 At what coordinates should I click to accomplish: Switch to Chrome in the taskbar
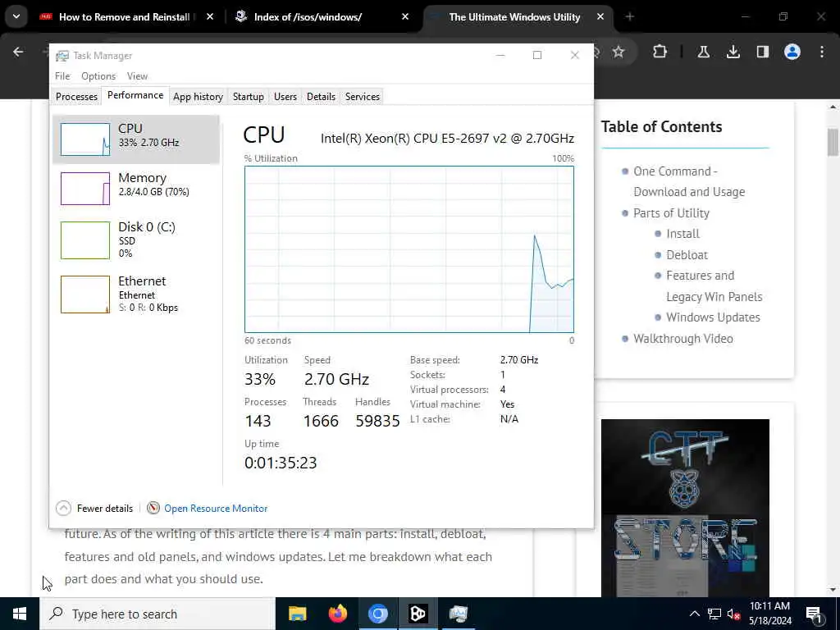click(377, 614)
